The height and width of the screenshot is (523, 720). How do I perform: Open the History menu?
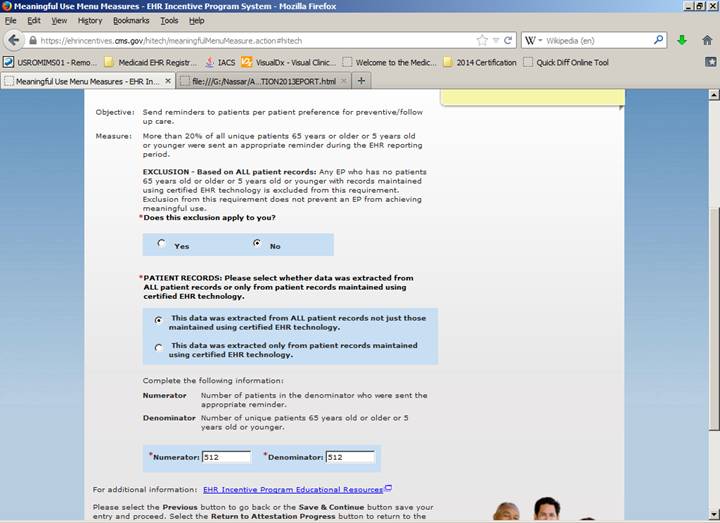click(x=89, y=20)
